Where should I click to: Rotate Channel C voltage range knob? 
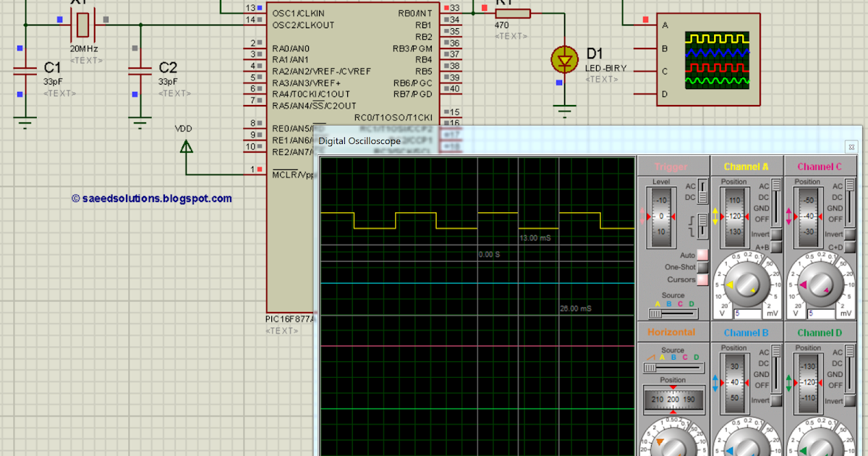point(821,286)
